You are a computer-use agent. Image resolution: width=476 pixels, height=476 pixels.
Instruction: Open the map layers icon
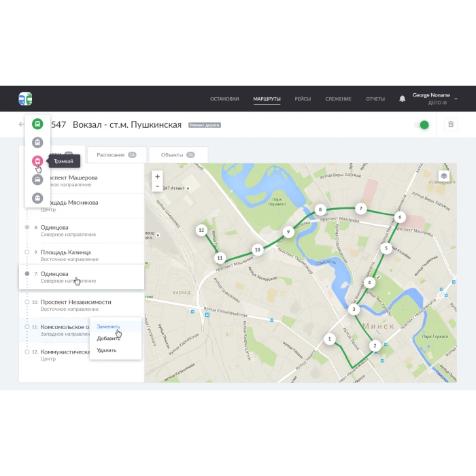coord(443,175)
